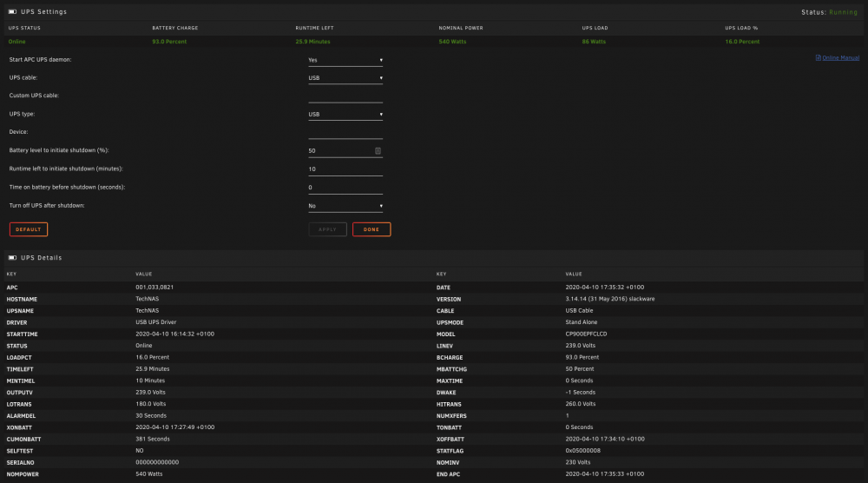
Task: Click the Online UPS status value
Action: [x=16, y=42]
